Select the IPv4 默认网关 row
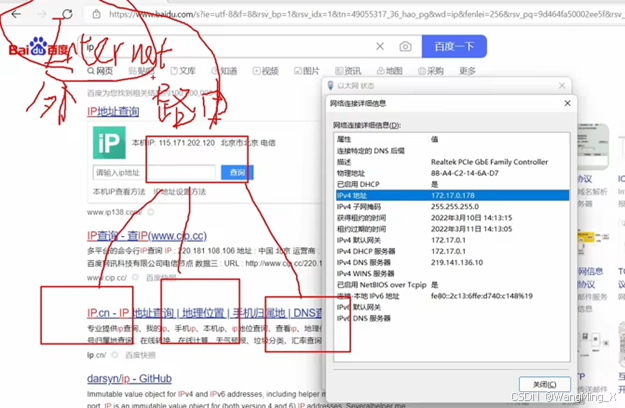The image size is (625, 408). (x=452, y=240)
